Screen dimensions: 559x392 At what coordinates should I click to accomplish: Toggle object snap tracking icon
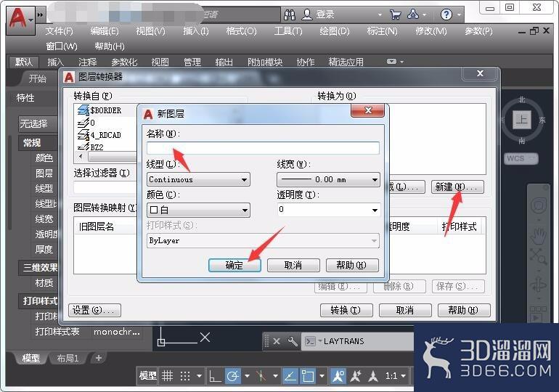tap(290, 376)
